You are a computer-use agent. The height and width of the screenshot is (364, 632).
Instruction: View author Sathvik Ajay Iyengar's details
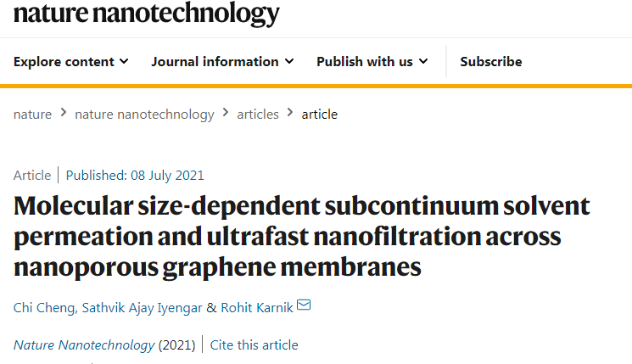coord(139,307)
